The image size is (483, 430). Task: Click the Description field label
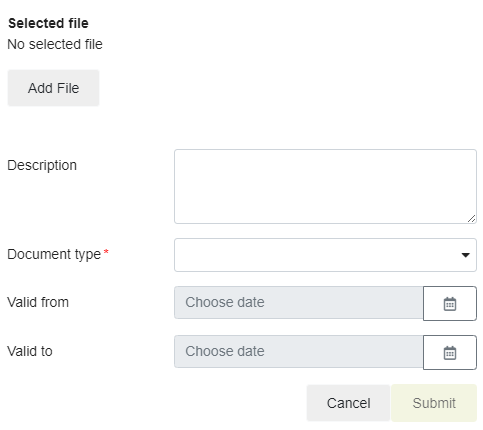42,165
